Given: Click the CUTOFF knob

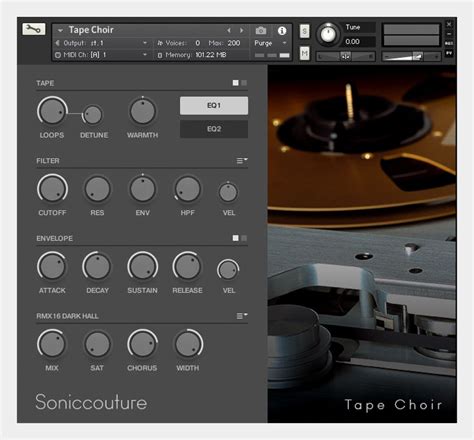Looking at the screenshot, I should [52, 189].
